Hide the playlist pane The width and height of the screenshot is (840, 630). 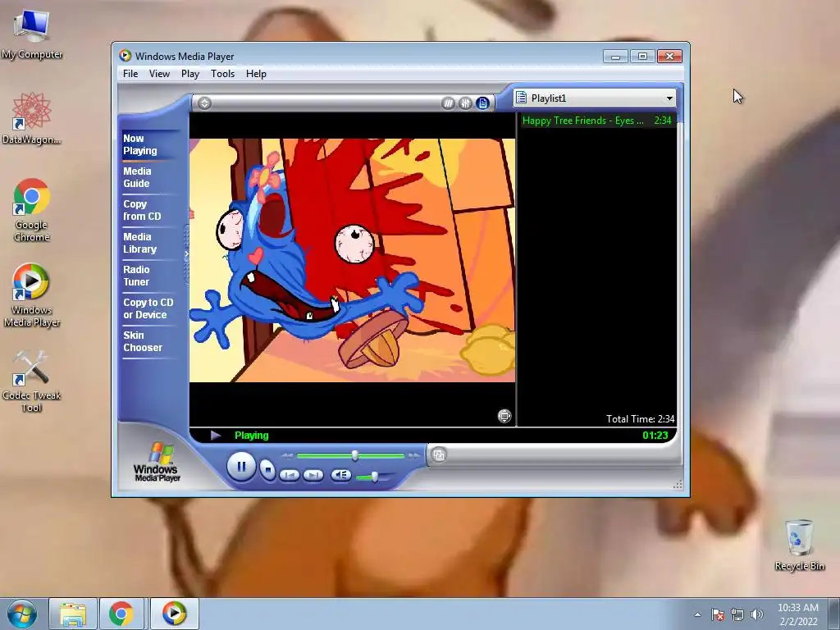[x=482, y=103]
